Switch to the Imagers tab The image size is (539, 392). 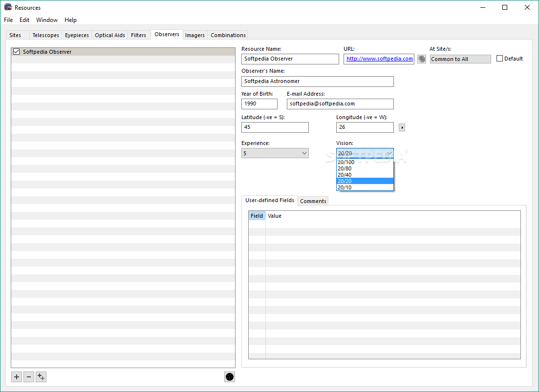point(195,35)
